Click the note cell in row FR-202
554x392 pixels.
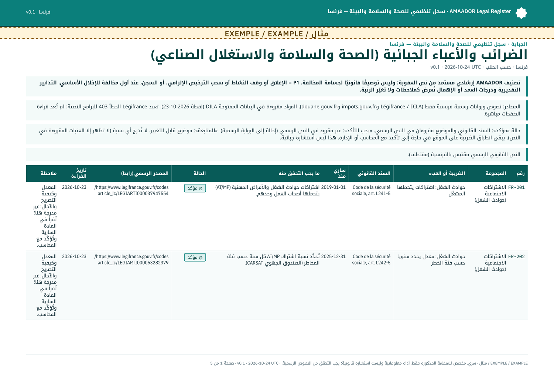point(45,285)
